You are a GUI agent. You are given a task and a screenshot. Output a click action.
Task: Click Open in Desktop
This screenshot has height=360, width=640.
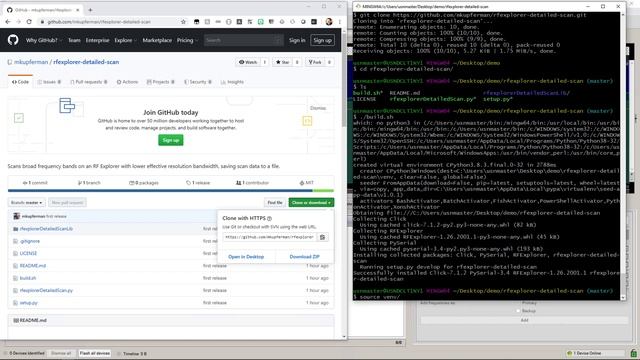click(246, 257)
